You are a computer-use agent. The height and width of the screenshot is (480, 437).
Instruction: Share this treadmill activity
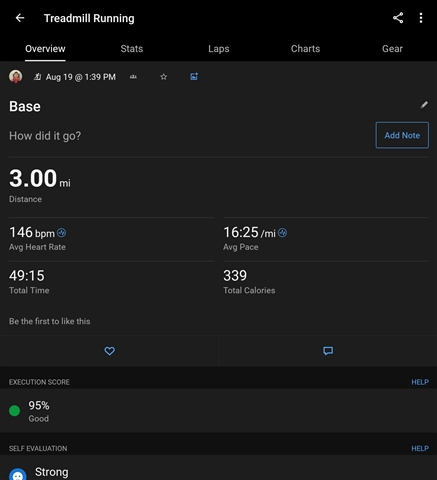[398, 18]
